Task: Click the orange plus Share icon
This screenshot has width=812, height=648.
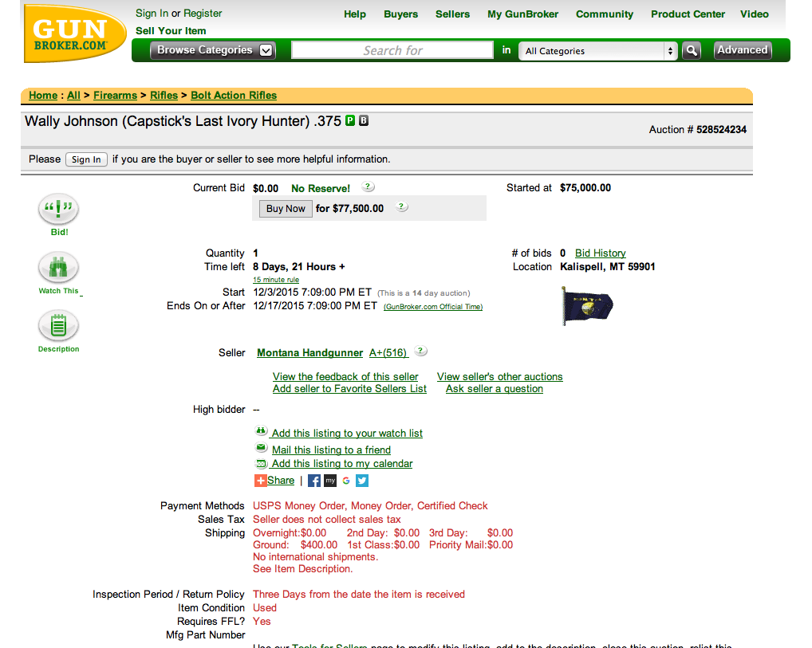Action: tap(261, 481)
